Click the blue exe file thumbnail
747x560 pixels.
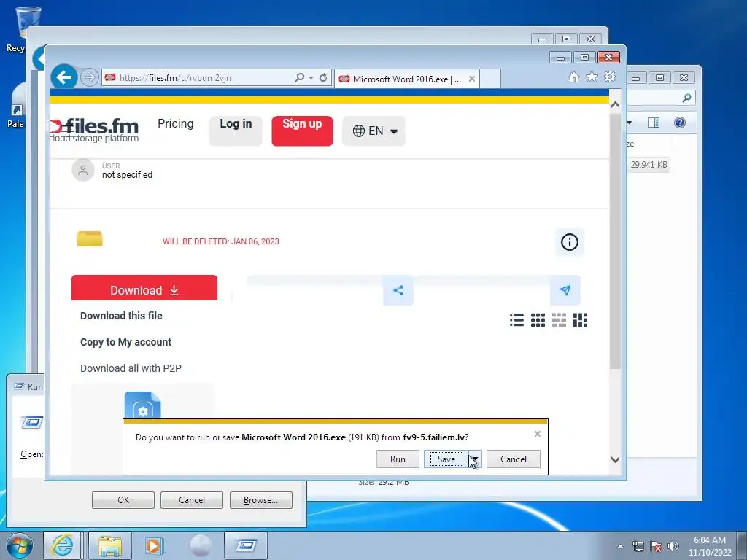(x=142, y=405)
